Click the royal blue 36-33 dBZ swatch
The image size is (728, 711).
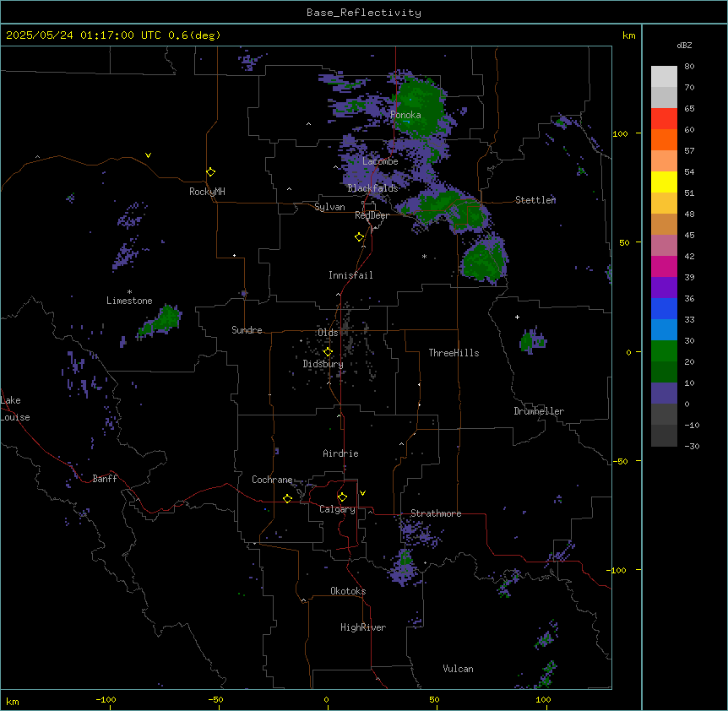click(x=664, y=308)
